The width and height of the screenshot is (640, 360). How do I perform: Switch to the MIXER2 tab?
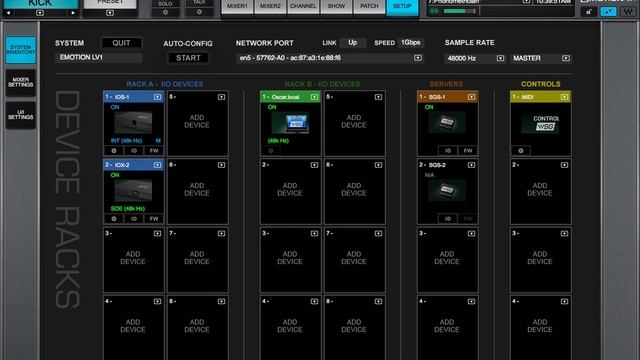tap(270, 6)
